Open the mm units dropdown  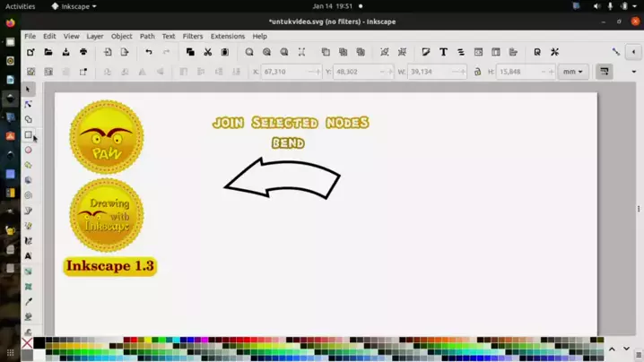click(x=572, y=72)
